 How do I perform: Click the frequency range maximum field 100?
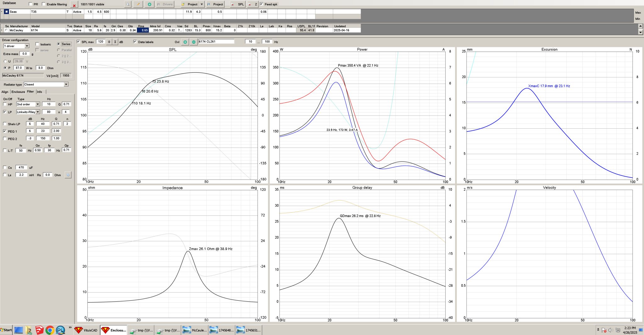pos(267,42)
